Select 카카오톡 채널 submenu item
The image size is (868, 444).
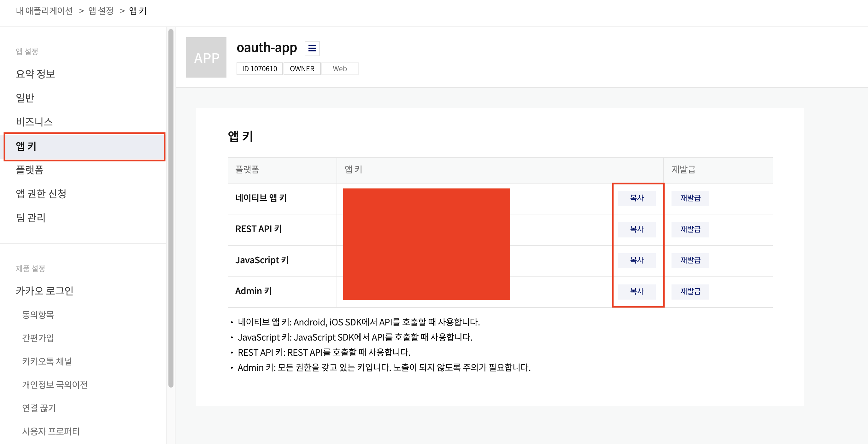pyautogui.click(x=47, y=361)
